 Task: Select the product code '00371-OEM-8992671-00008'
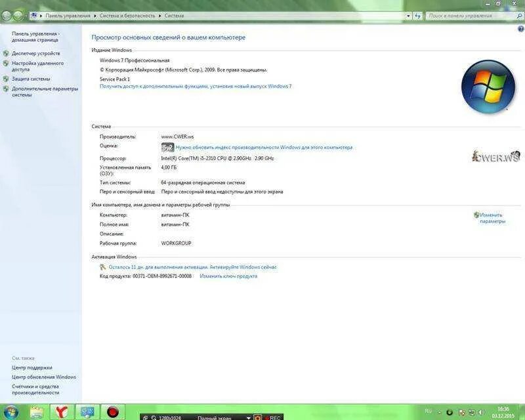point(162,276)
